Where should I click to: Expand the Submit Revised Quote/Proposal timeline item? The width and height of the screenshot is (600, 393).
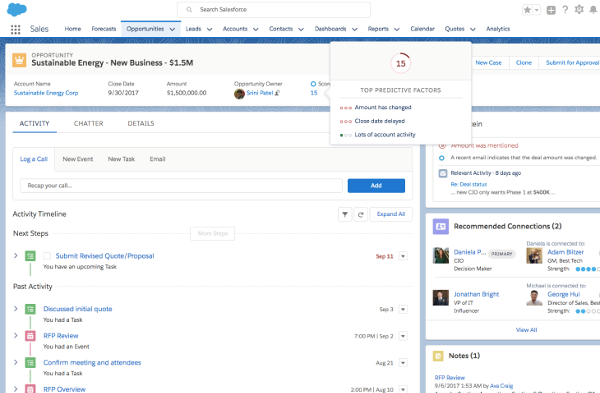16,255
